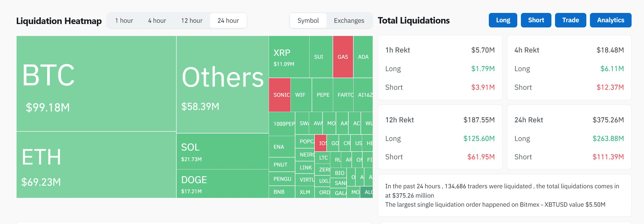Click the PEPE tile
This screenshot has width=644, height=224.
click(323, 95)
